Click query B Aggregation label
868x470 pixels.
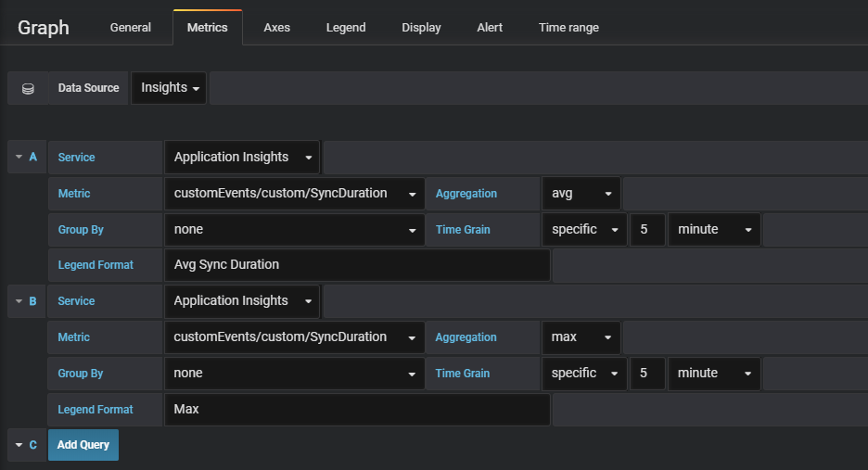[466, 337]
